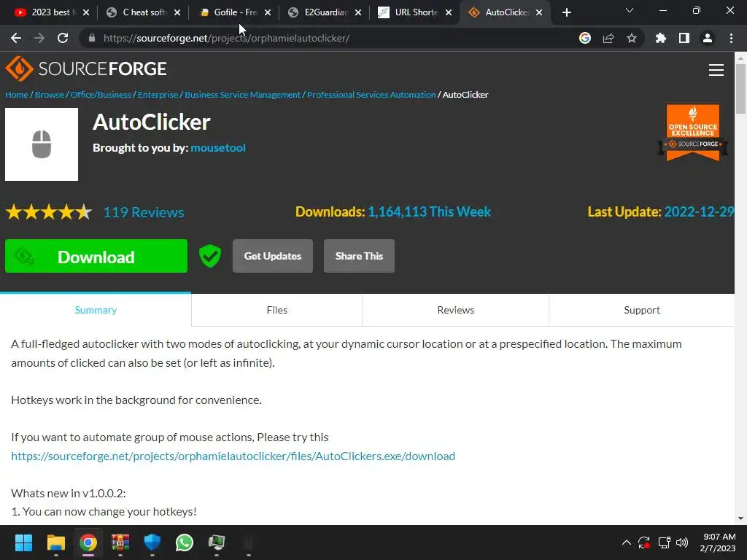
Task: Click the SourceForge logo
Action: [86, 69]
